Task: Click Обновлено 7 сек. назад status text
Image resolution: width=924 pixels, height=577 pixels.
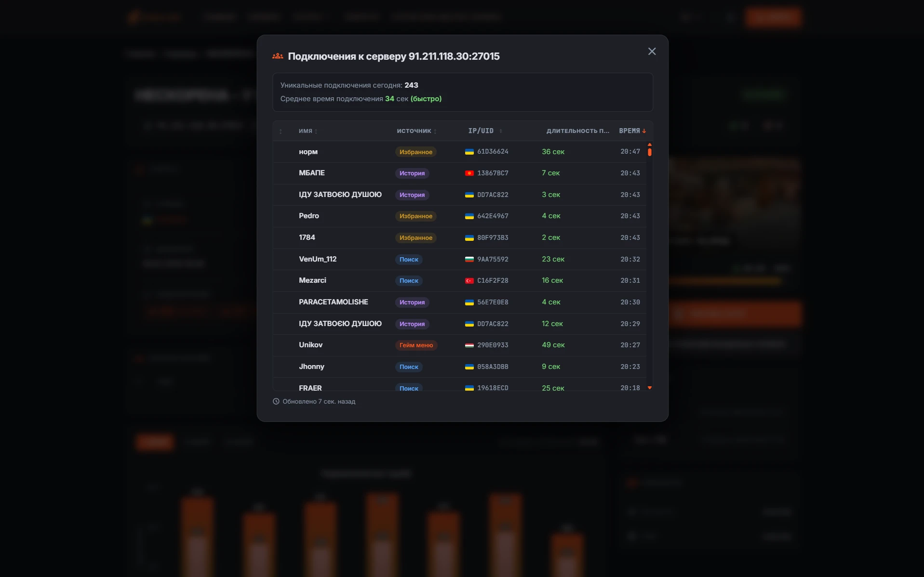Action: point(319,402)
